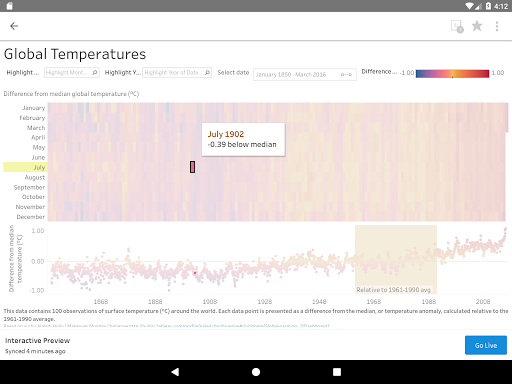
Task: Open the Select date range slider control
Action: pyautogui.click(x=305, y=74)
